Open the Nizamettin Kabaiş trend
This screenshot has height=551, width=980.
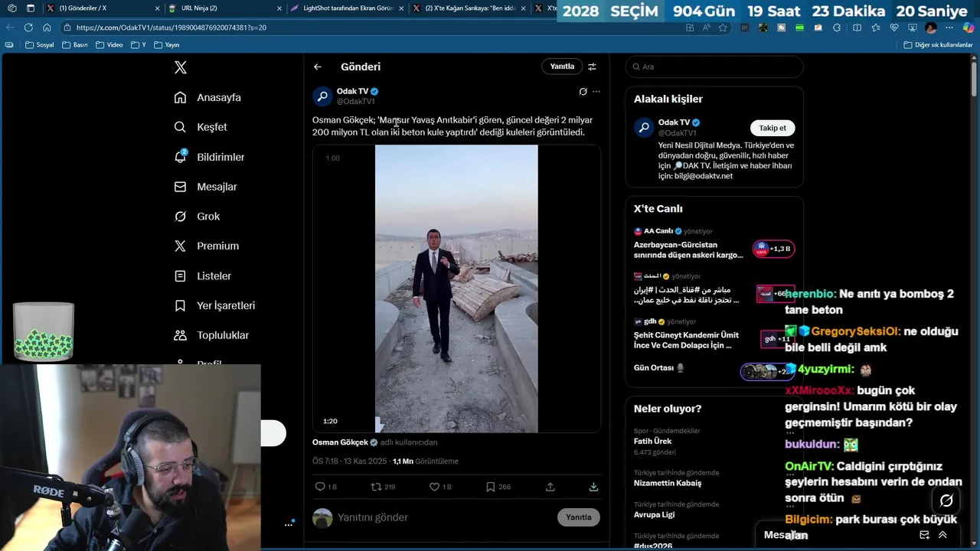(x=714, y=478)
